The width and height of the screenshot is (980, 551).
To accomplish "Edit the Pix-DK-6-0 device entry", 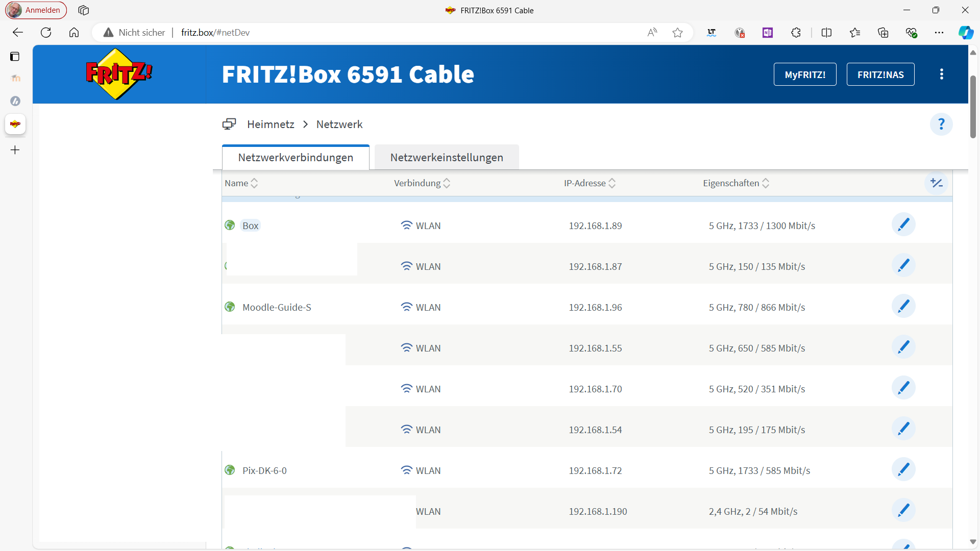I will 903,469.
